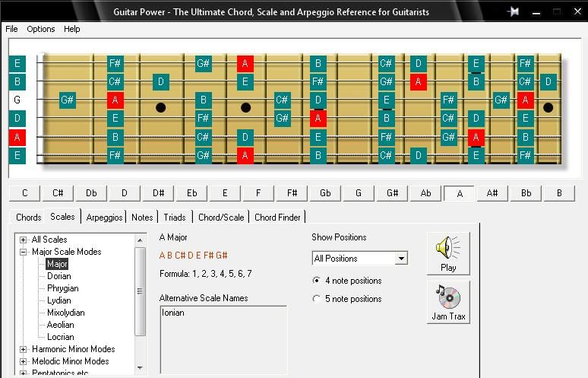588x378 pixels.
Task: Switch to the Notes tab
Action: [x=142, y=218]
